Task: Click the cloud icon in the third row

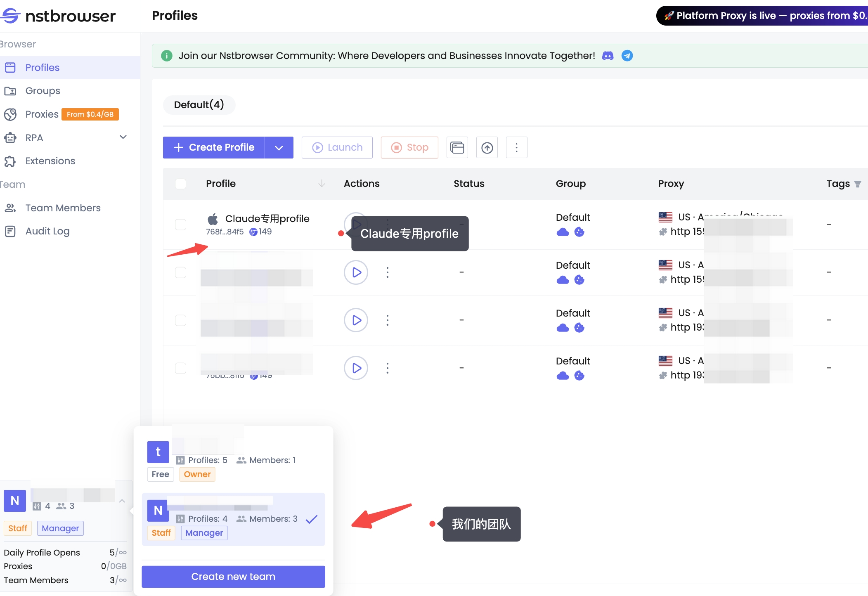Action: [563, 328]
